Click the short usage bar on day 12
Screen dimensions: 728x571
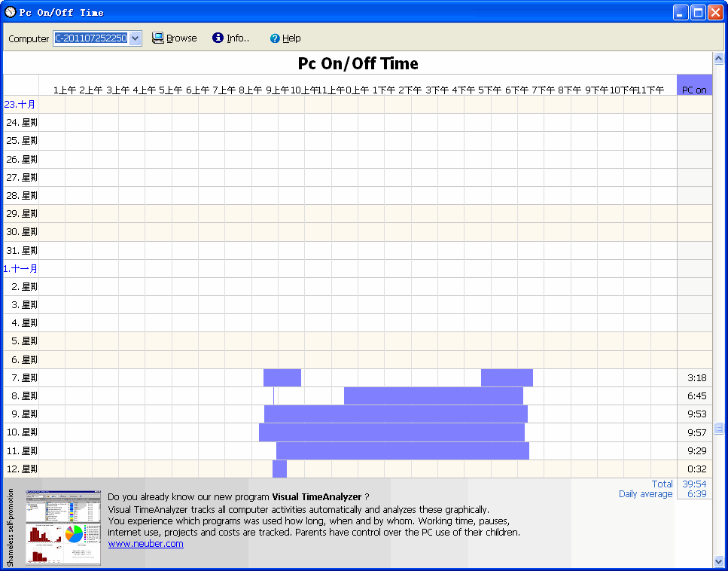coord(279,469)
